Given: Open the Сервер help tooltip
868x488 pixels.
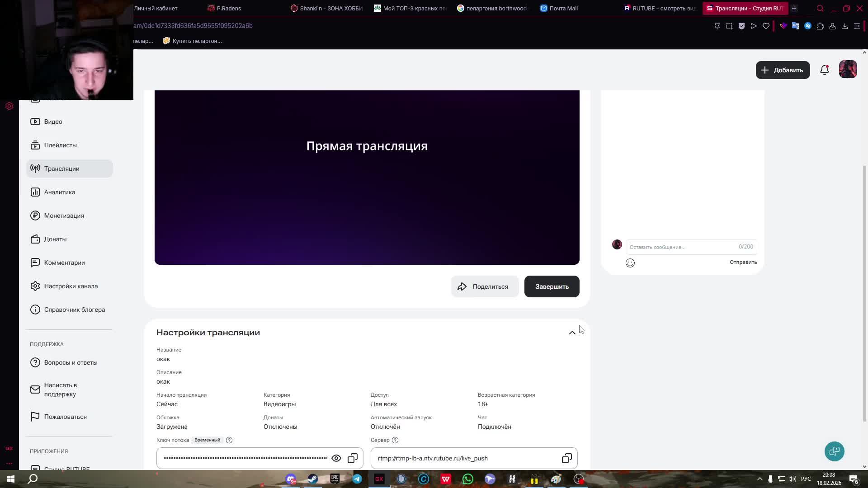Looking at the screenshot, I should point(395,440).
